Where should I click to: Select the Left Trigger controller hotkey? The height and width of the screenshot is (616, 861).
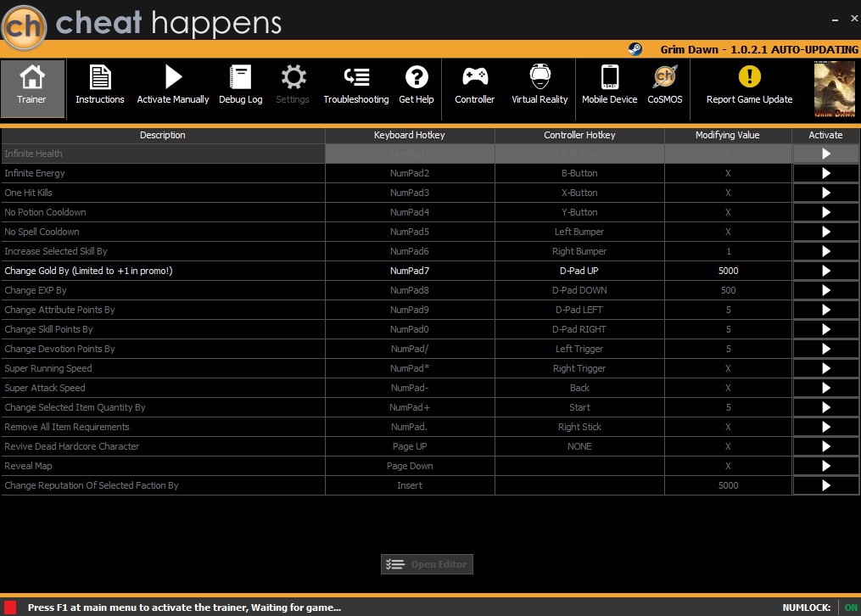579,350
